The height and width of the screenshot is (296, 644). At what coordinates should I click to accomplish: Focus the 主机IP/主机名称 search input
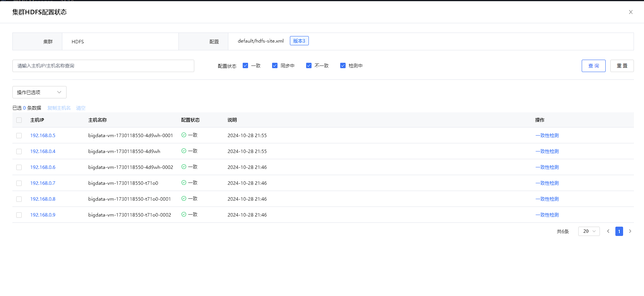(x=103, y=66)
